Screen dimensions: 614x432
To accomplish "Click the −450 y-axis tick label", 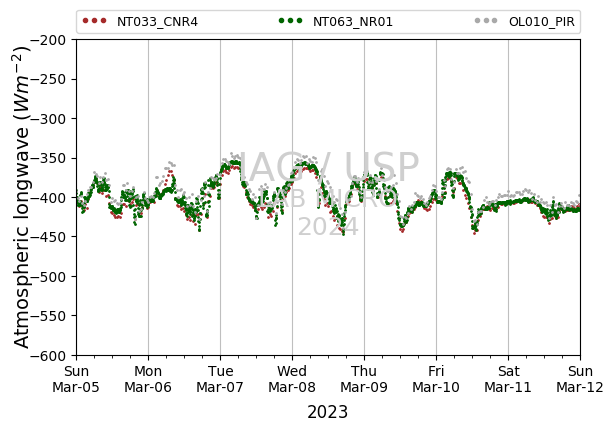I will pos(48,237).
